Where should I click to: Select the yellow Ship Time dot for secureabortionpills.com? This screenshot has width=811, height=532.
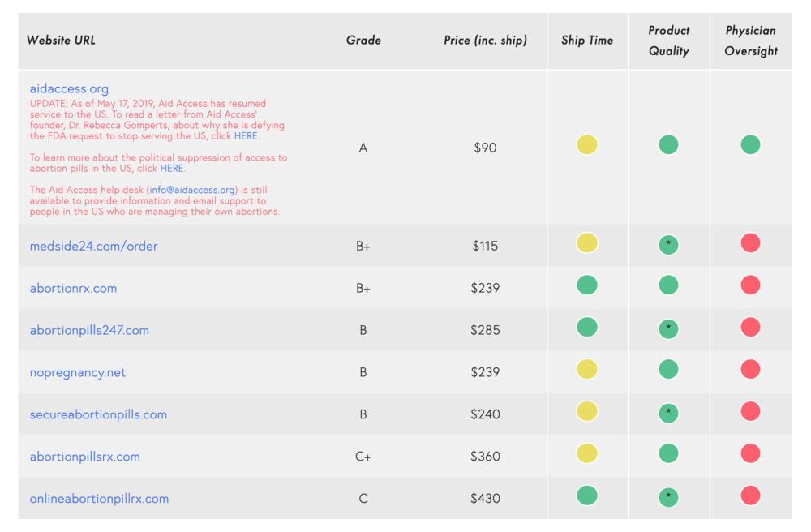pos(587,411)
